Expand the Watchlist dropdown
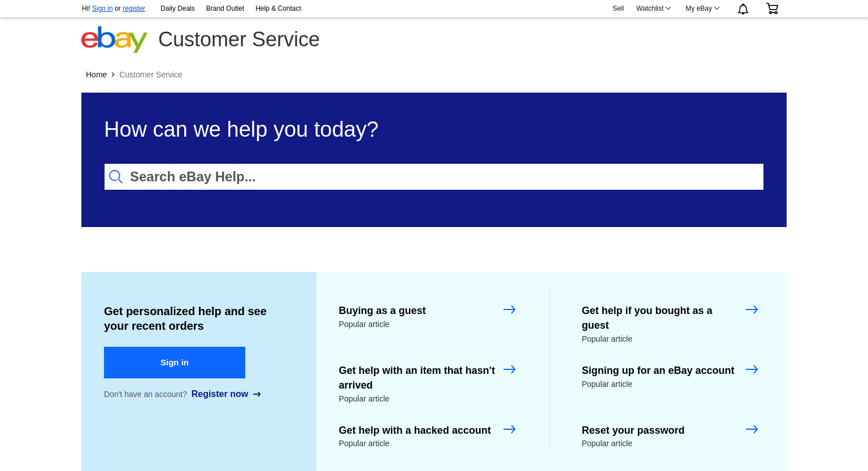 coord(653,8)
